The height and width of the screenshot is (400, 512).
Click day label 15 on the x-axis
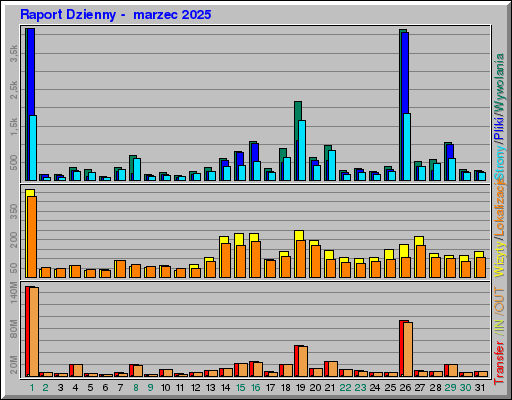pos(240,388)
